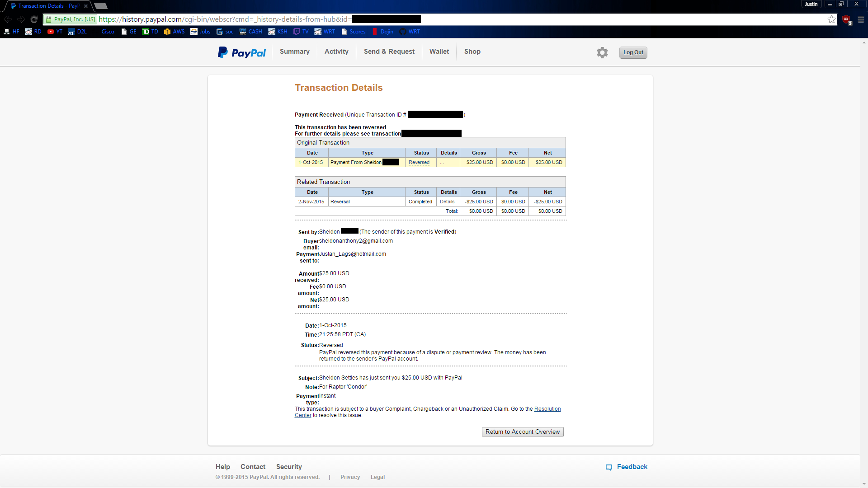Click the -$25.00 USD reversal gross cell

pyautogui.click(x=478, y=202)
